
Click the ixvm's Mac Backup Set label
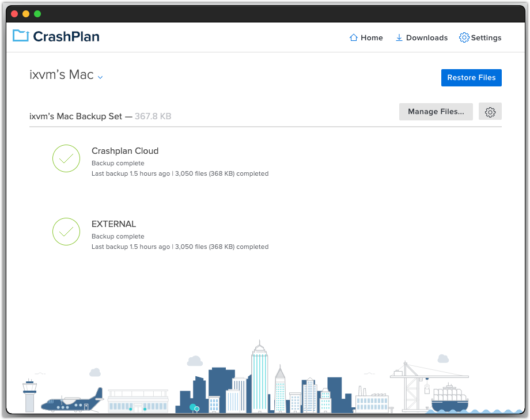coord(75,116)
